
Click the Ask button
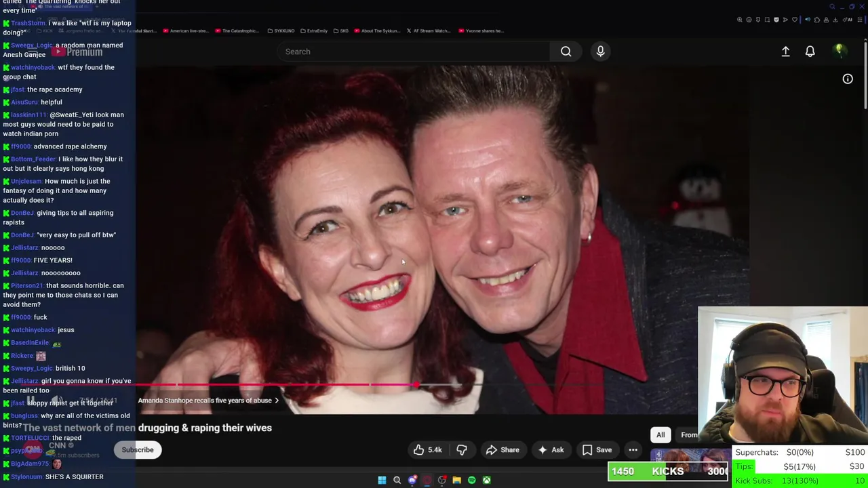click(x=550, y=450)
